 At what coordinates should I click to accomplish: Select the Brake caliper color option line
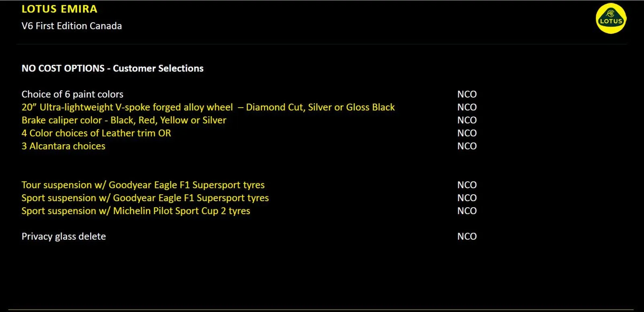coord(124,120)
